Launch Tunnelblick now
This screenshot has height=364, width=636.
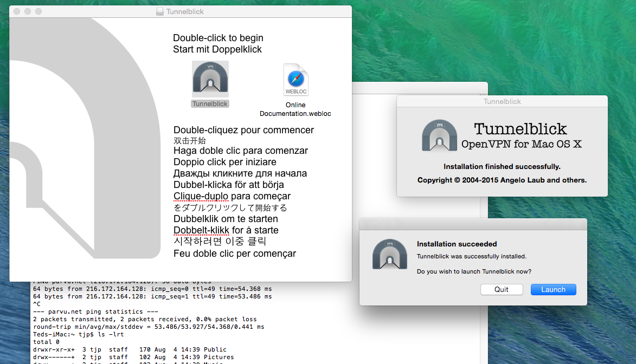[x=553, y=289]
